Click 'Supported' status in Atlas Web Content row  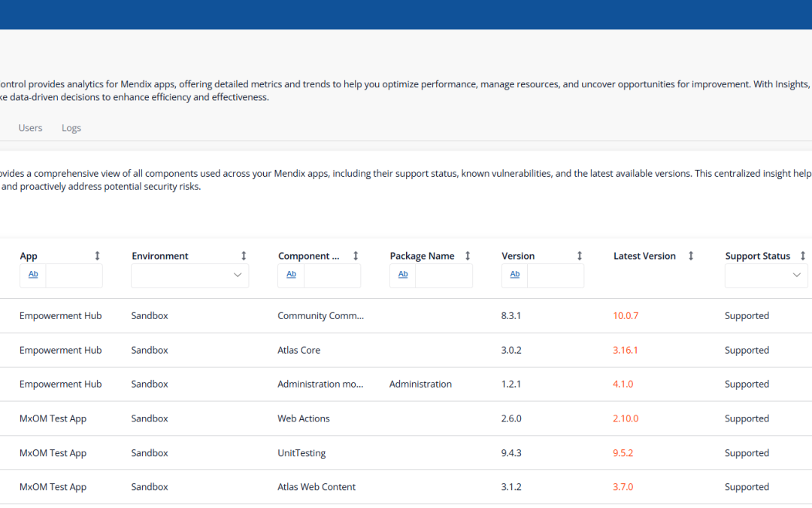747,487
